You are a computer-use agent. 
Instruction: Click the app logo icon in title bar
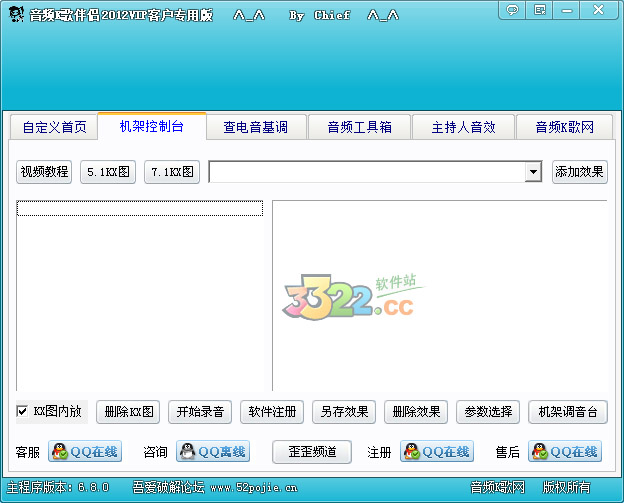tap(16, 14)
